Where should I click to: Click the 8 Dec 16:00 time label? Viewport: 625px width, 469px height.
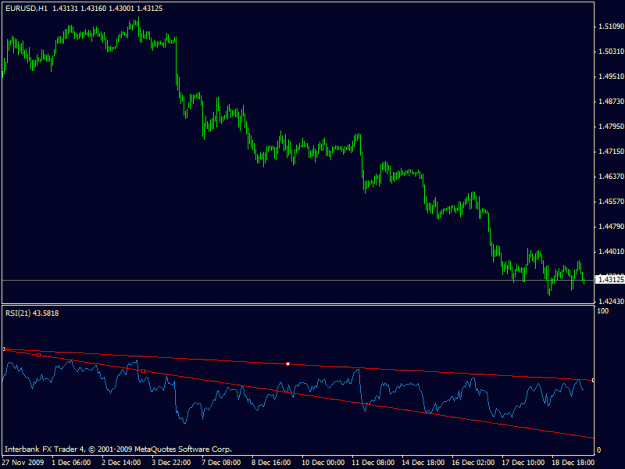(271, 463)
